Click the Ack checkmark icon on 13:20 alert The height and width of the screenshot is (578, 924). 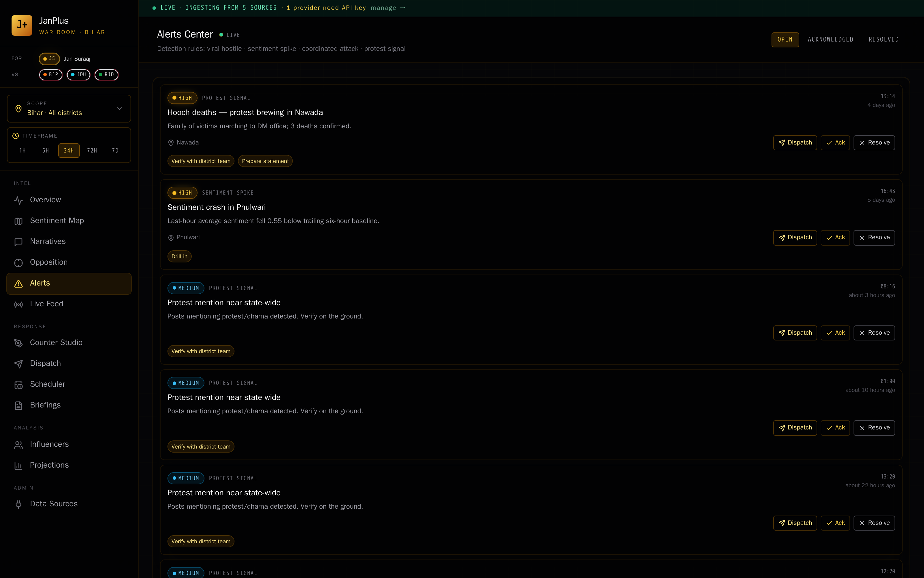829,523
